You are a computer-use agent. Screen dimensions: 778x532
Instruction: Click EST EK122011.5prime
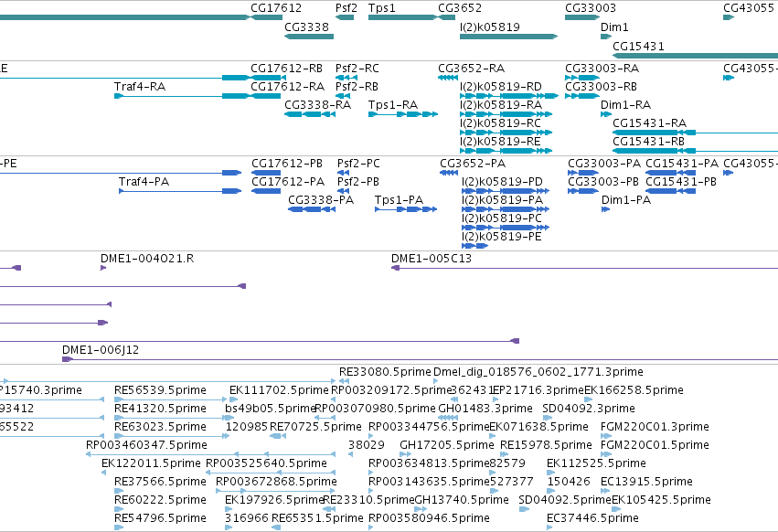point(151,463)
